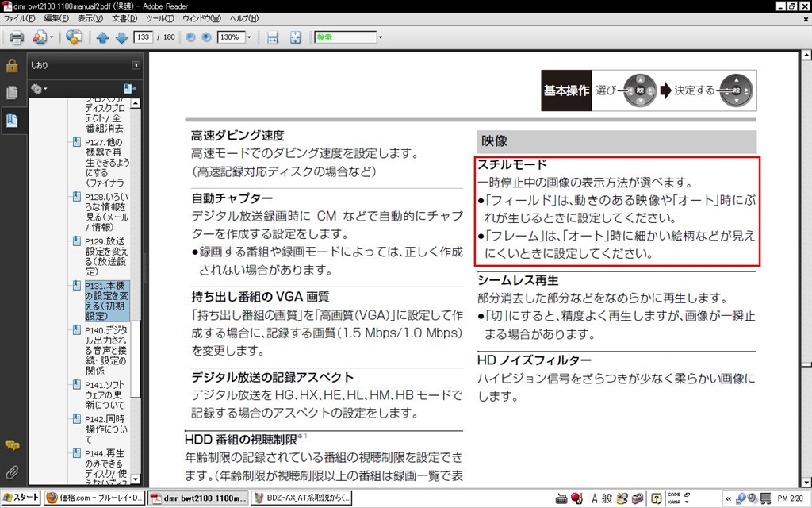Click the speaker volume tray icon
The width and height of the screenshot is (812, 508).
click(752, 498)
